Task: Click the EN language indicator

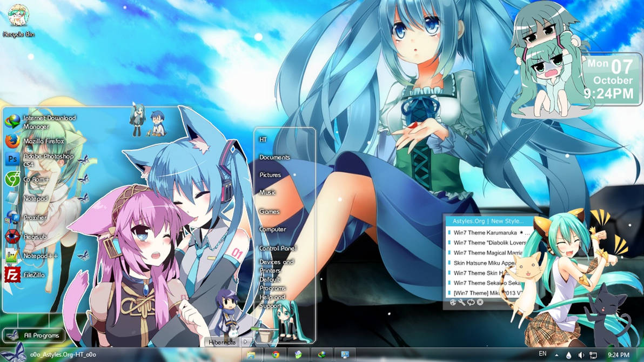Action: (542, 353)
